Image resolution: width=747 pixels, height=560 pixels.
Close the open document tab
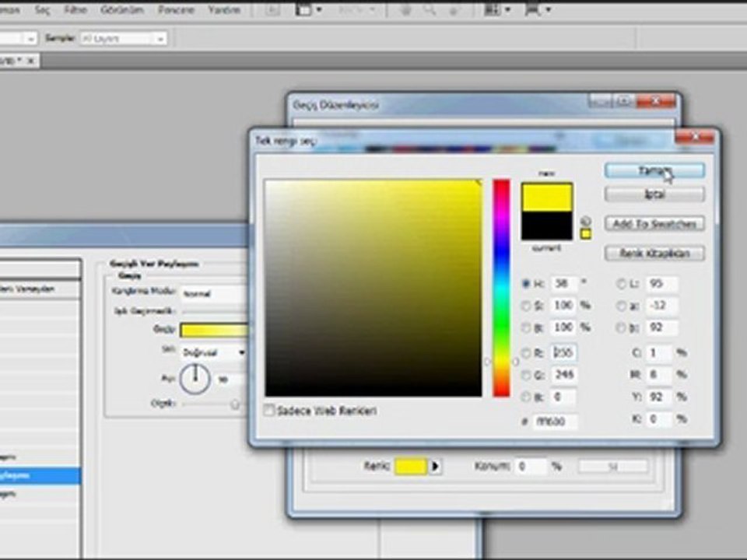(x=30, y=61)
